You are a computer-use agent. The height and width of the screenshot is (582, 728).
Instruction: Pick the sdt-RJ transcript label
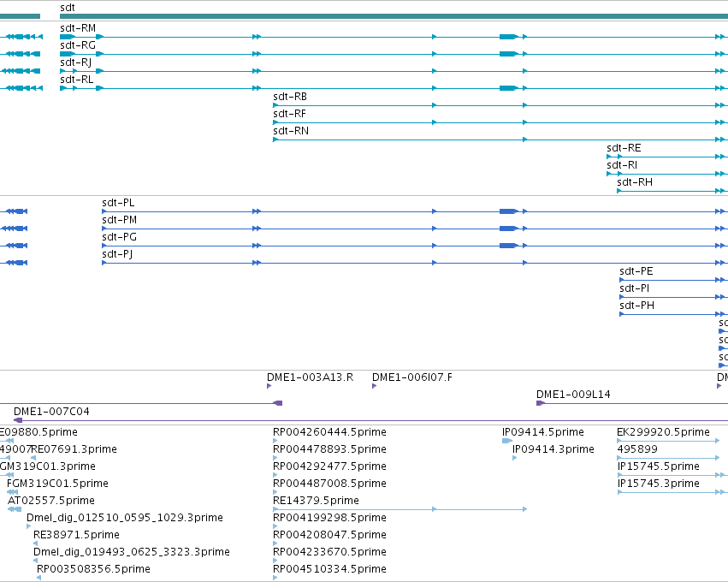(x=75, y=62)
